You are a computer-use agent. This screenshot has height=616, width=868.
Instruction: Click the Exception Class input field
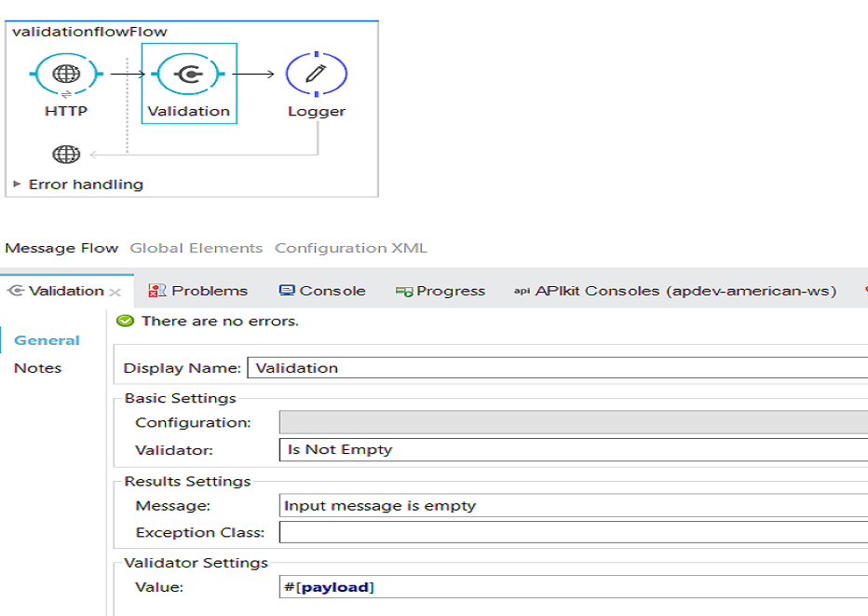pos(573,532)
